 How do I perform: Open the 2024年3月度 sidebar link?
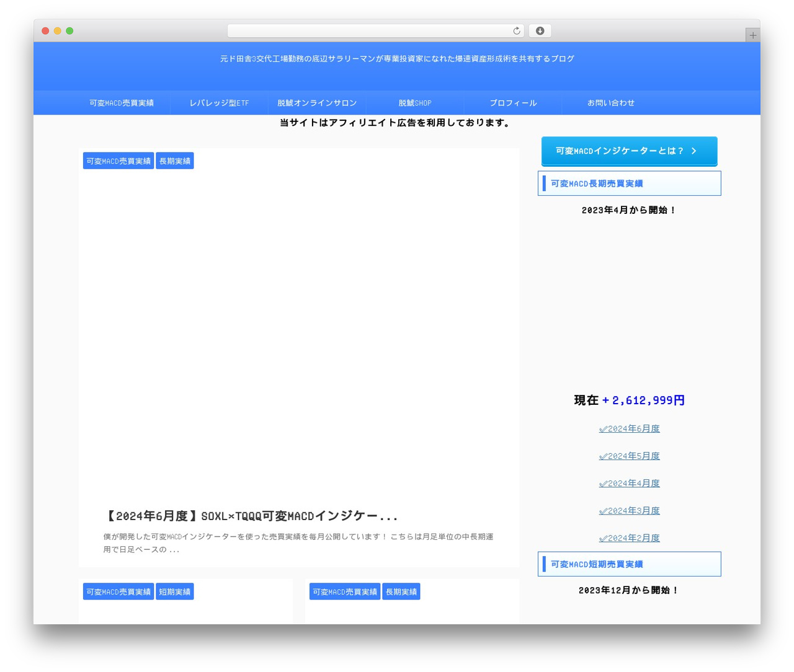(629, 511)
